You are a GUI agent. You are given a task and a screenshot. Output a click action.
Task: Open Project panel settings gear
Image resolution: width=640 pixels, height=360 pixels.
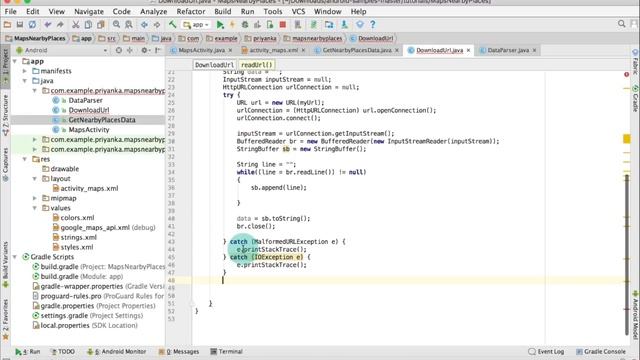click(144, 50)
